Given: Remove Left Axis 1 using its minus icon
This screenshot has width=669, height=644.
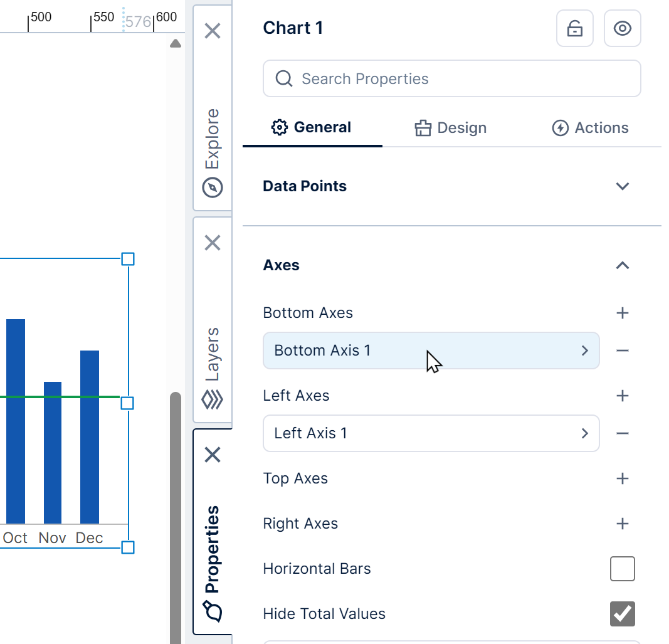Looking at the screenshot, I should pyautogui.click(x=622, y=433).
